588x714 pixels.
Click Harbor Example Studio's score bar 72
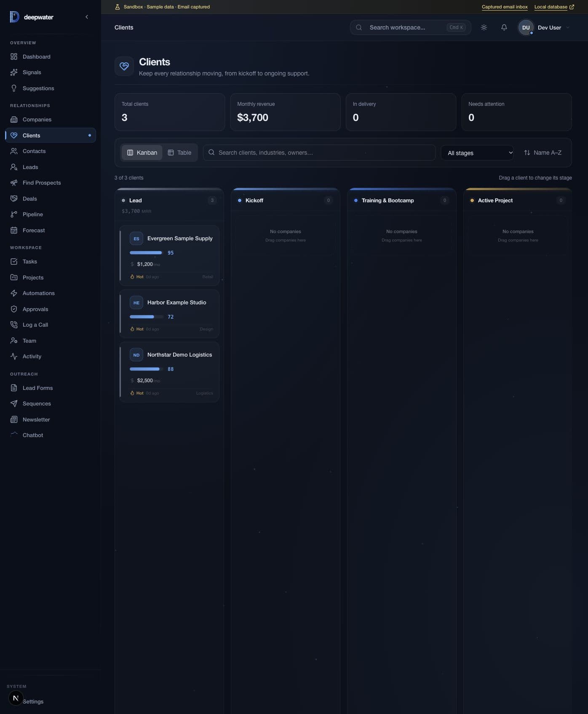(x=146, y=317)
